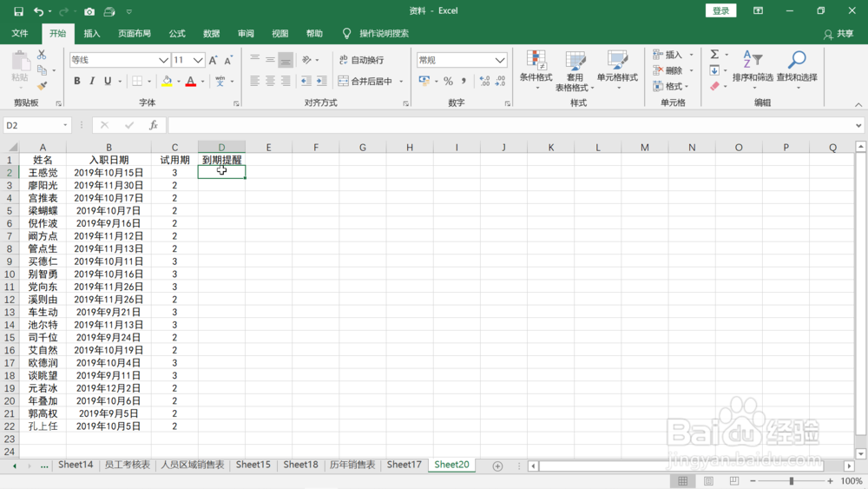Open the fill color dropdown arrow
This screenshot has height=489, width=868.
pos(178,82)
